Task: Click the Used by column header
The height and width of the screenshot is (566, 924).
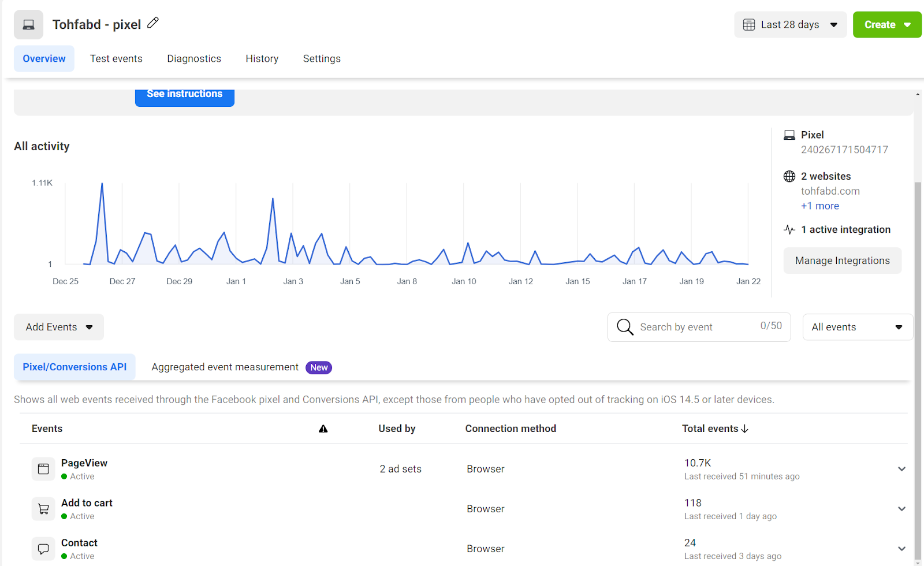Action: coord(397,429)
